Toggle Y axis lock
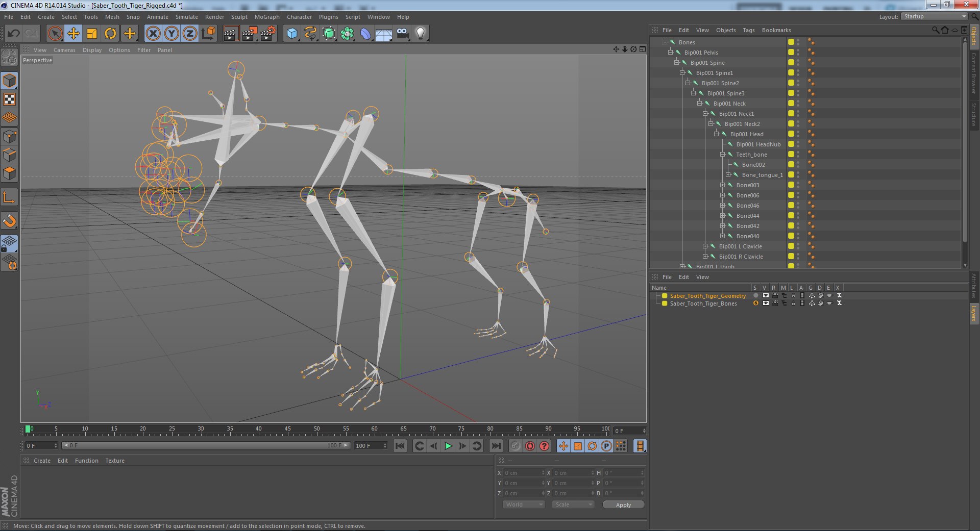This screenshot has width=980, height=531. point(171,34)
